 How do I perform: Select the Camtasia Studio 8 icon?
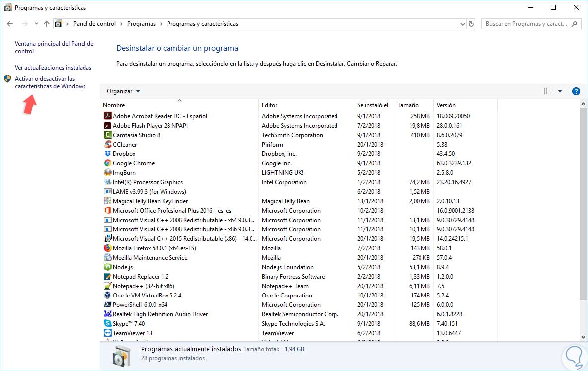(108, 135)
